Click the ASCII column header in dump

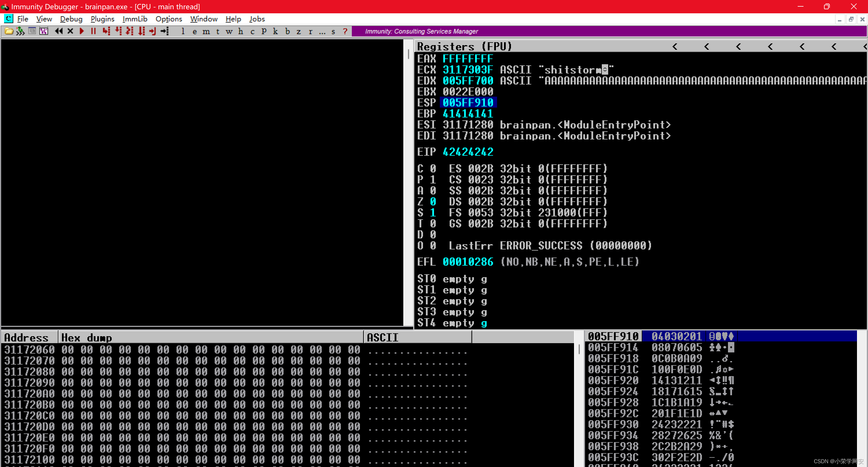point(418,338)
